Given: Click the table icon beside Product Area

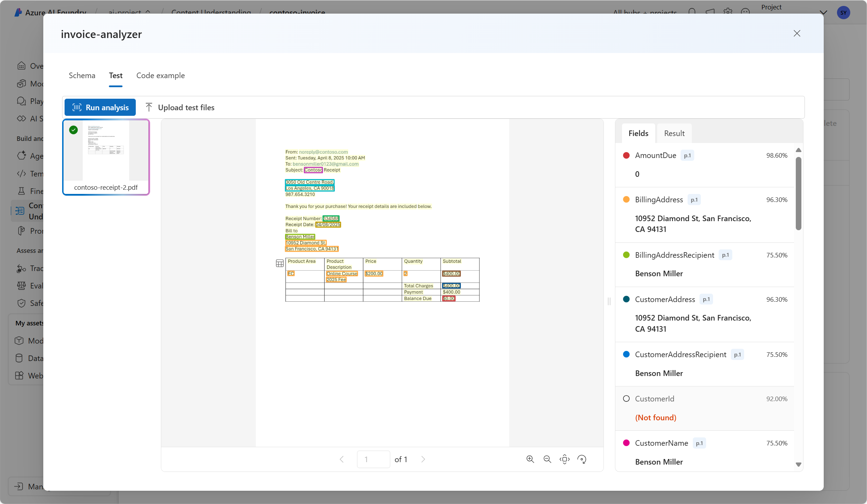Looking at the screenshot, I should tap(280, 263).
